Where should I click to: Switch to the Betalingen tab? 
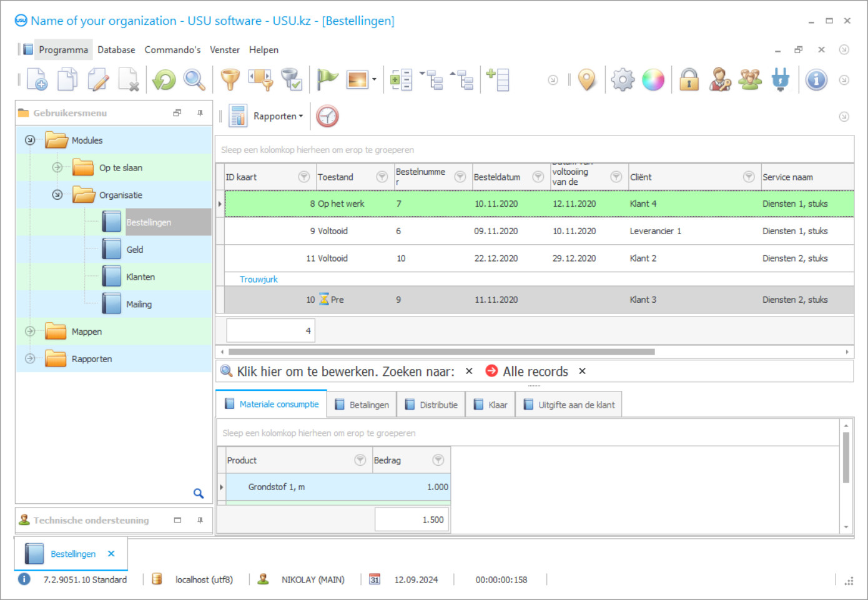362,405
